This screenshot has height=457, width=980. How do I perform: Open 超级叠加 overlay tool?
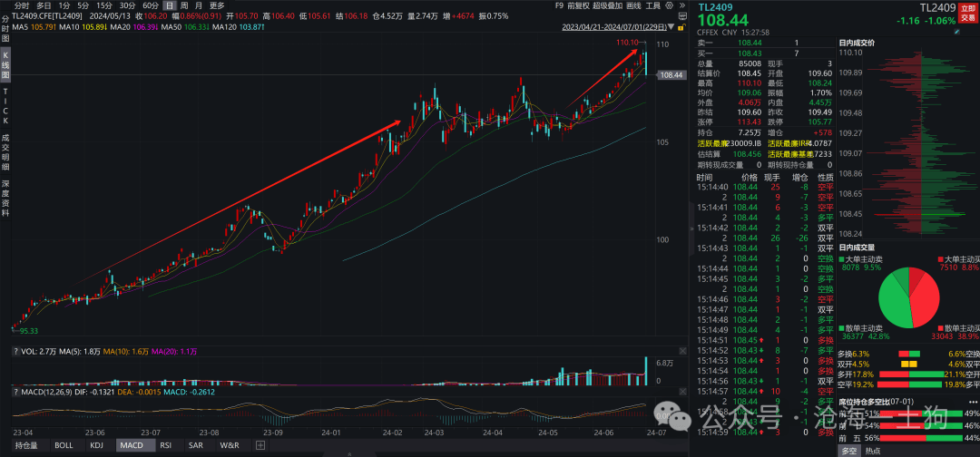[607, 5]
